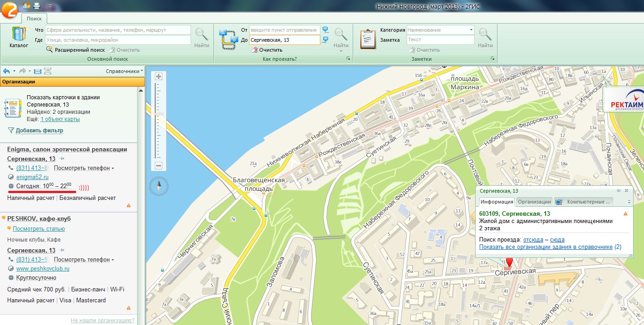Click Найти in Основной поиск group

tap(202, 38)
